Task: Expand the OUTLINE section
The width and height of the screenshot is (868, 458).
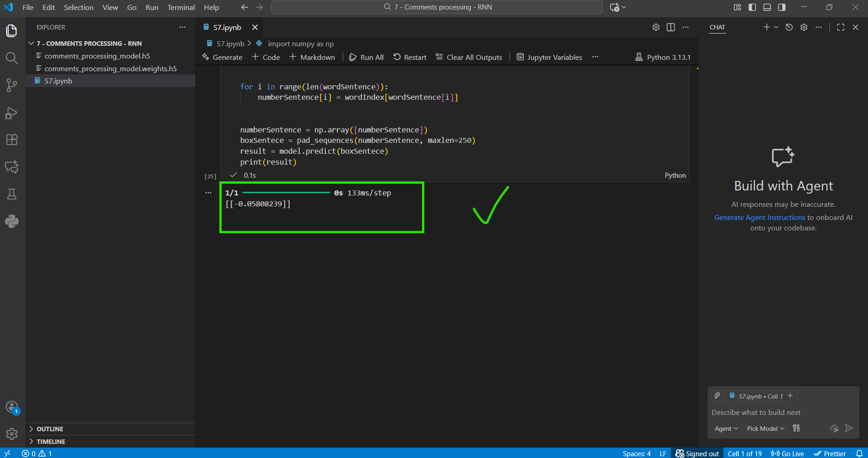Action: click(x=50, y=429)
